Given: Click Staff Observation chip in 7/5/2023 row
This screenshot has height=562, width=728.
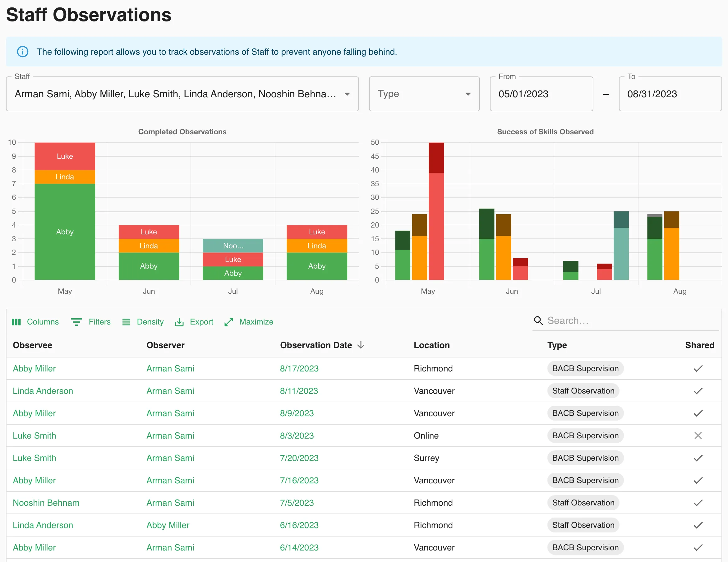Looking at the screenshot, I should pos(583,503).
